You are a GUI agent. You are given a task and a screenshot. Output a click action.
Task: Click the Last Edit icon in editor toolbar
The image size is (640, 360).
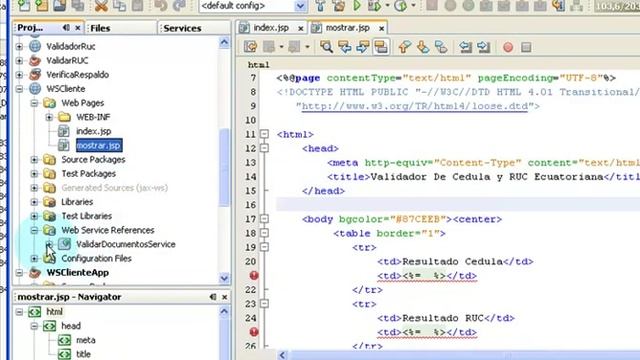pyautogui.click(x=250, y=47)
